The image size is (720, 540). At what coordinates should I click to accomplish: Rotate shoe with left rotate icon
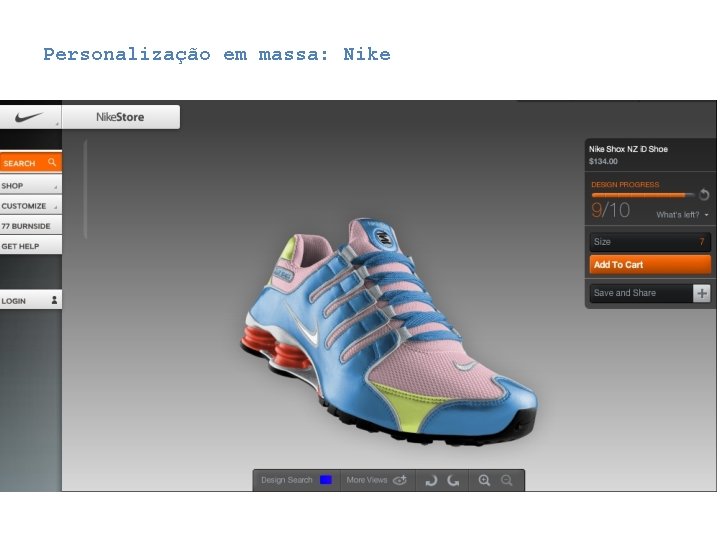[x=431, y=480]
